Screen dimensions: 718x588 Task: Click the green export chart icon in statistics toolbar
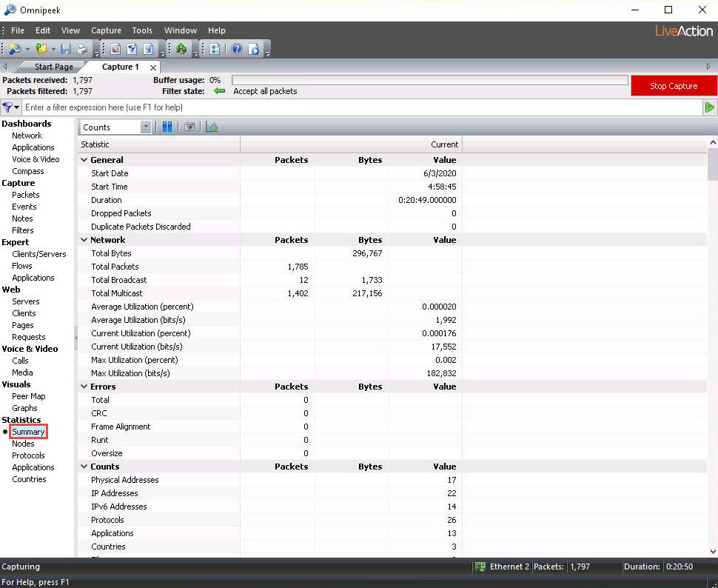pyautogui.click(x=212, y=127)
